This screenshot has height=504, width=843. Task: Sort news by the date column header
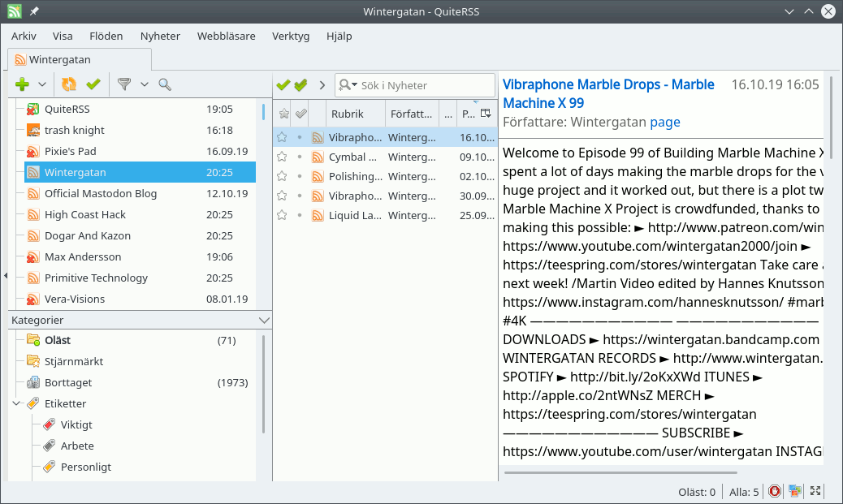click(x=469, y=114)
